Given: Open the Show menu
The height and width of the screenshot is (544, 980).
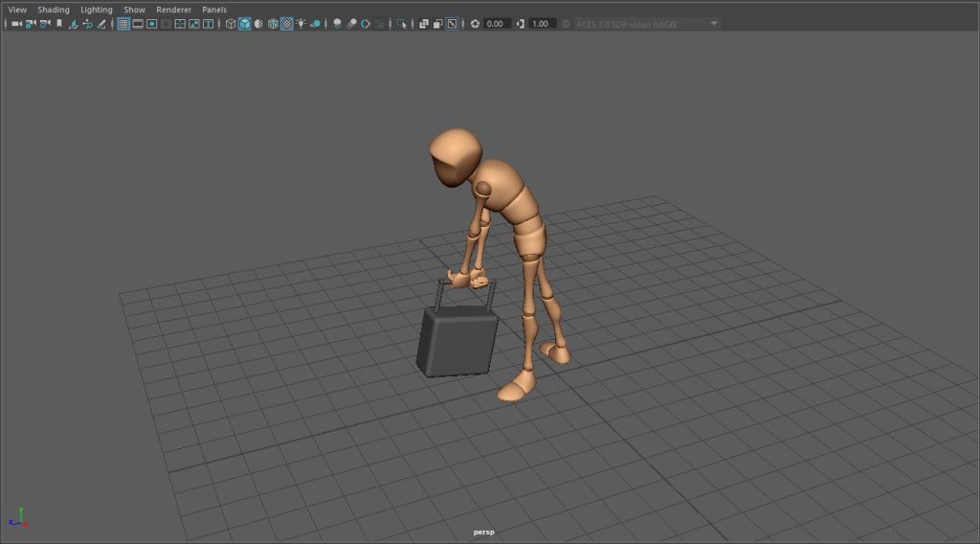Looking at the screenshot, I should point(134,10).
